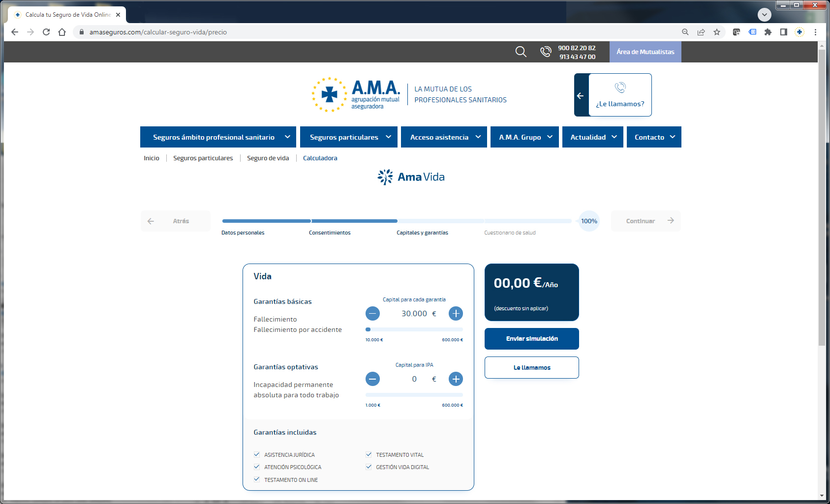Go to Seguro de vida breadcrumb
This screenshot has height=504, width=830.
coord(268,158)
